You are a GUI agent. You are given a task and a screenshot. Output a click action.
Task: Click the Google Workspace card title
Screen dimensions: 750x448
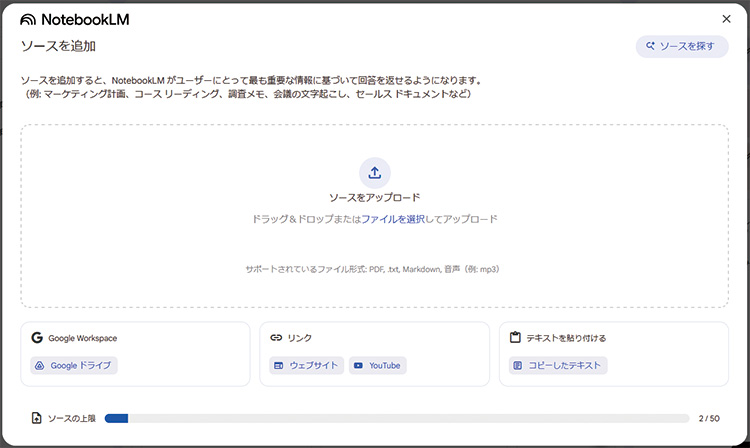[x=82, y=338]
